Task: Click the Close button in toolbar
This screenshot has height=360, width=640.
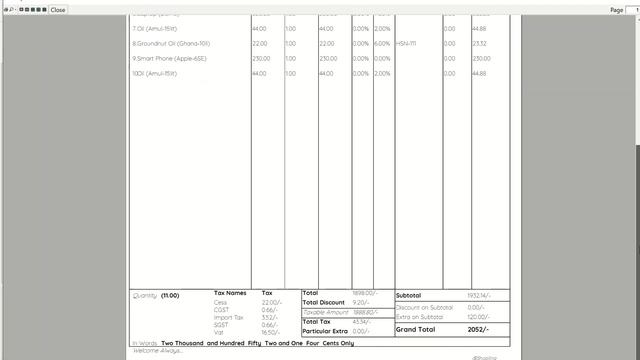Action: (x=58, y=9)
